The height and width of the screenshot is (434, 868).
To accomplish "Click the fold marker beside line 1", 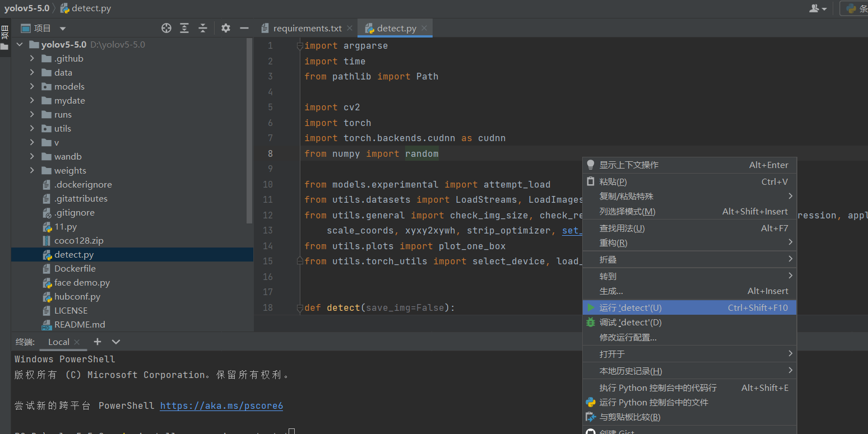I will coord(300,46).
